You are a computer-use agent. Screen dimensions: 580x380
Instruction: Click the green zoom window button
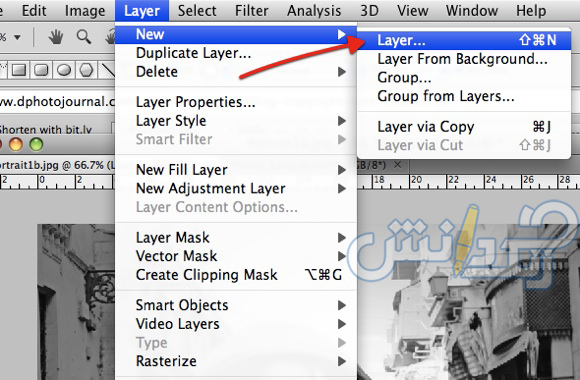coord(36,144)
